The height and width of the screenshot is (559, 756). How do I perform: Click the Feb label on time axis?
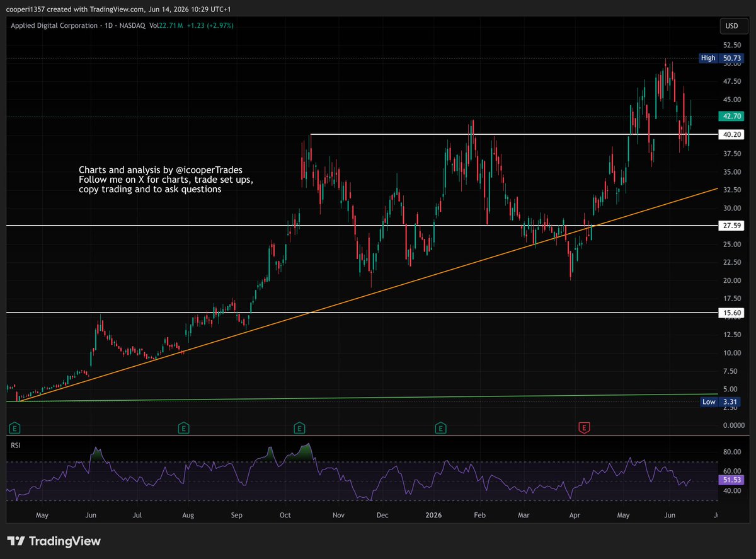[479, 515]
